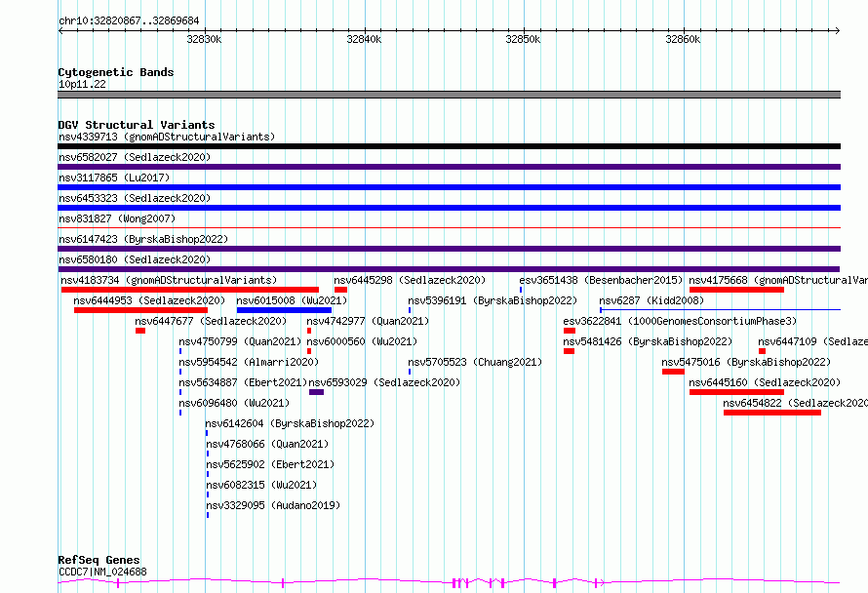The width and height of the screenshot is (868, 593).
Task: Select nsv5705523 (Chuang2021) label
Action: [475, 362]
